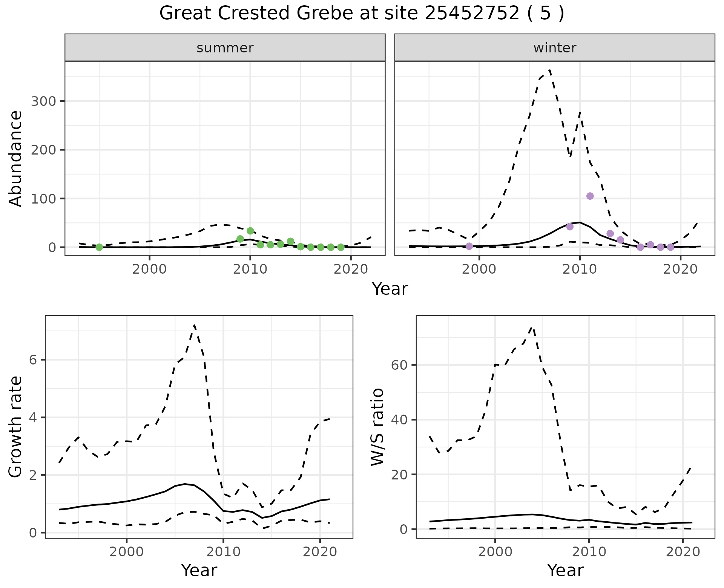The image size is (724, 588).
Task: Click the Year label under growth rate plot
Action: point(199,570)
